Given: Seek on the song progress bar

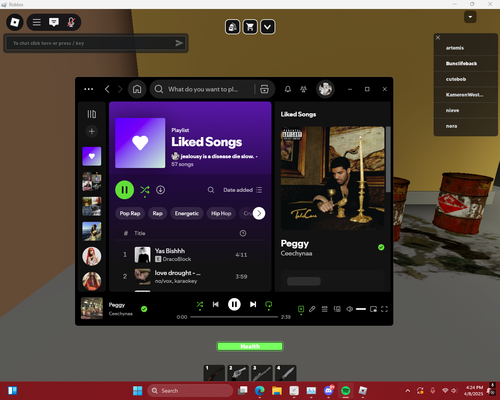Looking at the screenshot, I should click(234, 317).
